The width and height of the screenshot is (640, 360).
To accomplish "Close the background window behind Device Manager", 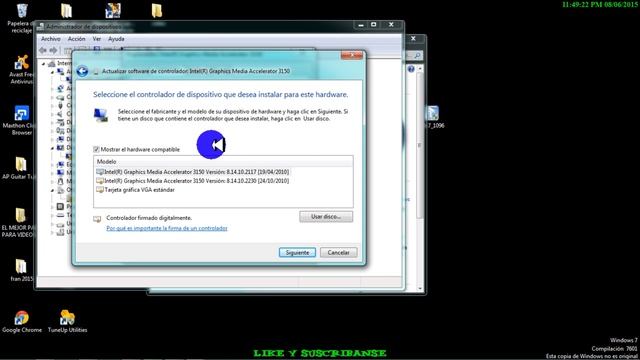I will (413, 38).
